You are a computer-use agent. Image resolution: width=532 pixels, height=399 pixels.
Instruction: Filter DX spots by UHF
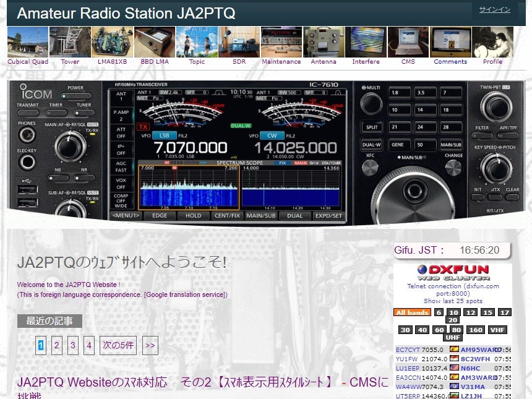pos(453,338)
